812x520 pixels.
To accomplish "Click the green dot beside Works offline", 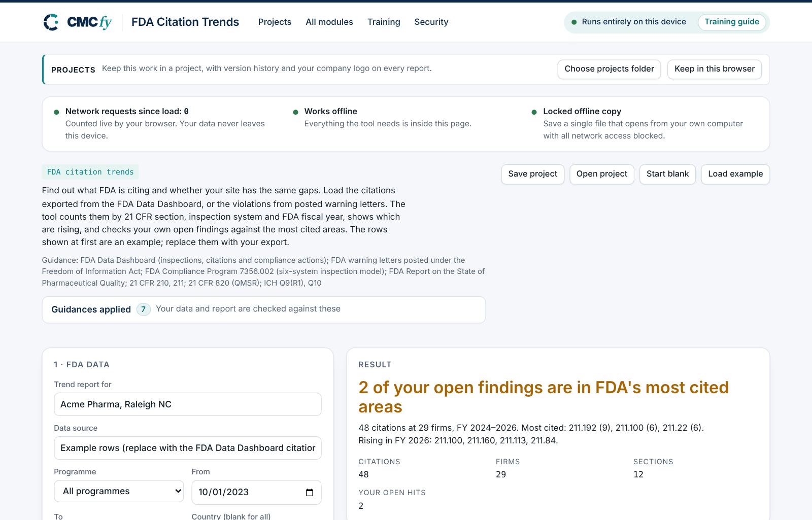I will click(295, 112).
